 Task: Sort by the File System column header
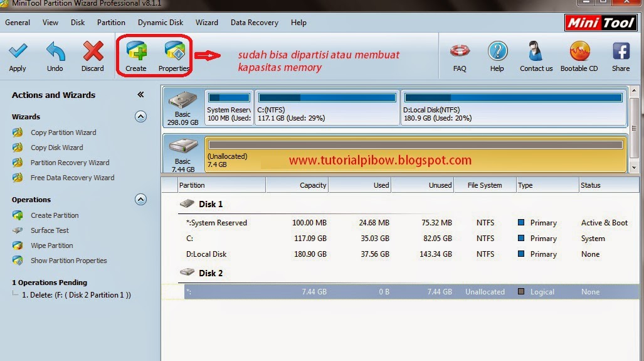click(485, 185)
